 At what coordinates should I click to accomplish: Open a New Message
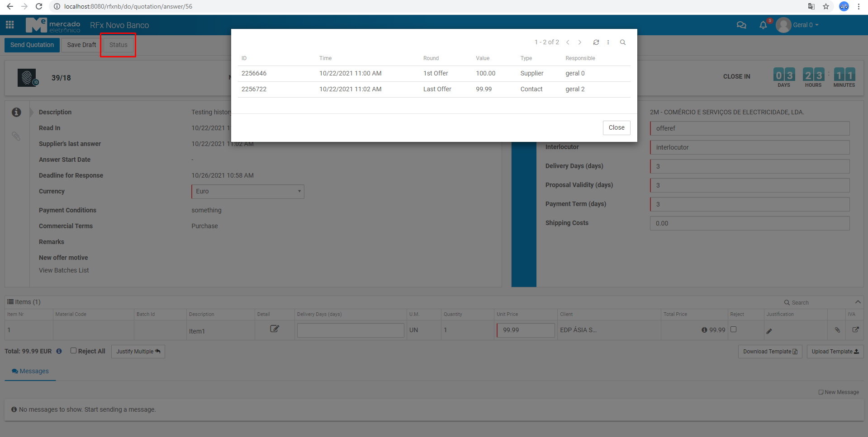(x=838, y=392)
